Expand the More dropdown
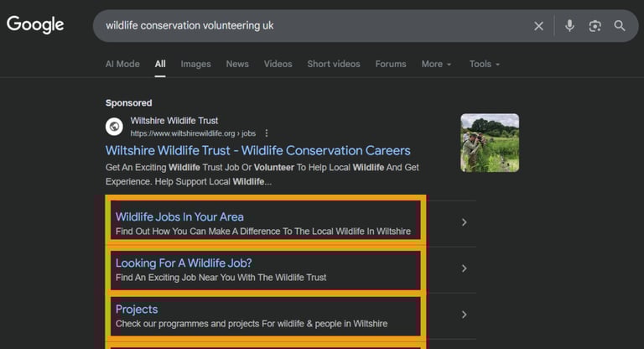Viewport: 644px width, 349px height. click(x=436, y=64)
